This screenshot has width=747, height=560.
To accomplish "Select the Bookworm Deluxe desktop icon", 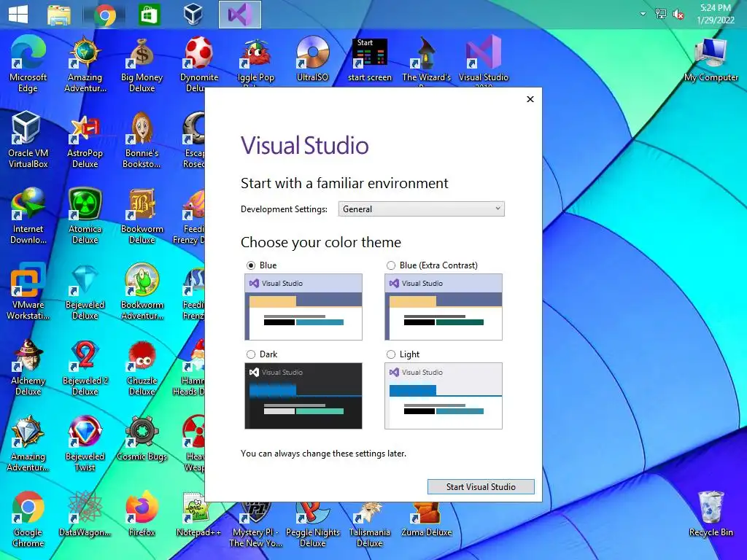I will point(142,216).
